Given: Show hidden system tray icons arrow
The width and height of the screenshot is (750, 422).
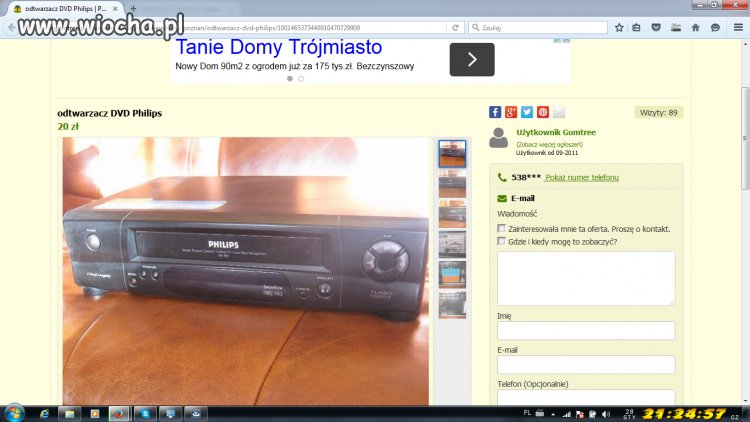Looking at the screenshot, I should click(x=553, y=414).
